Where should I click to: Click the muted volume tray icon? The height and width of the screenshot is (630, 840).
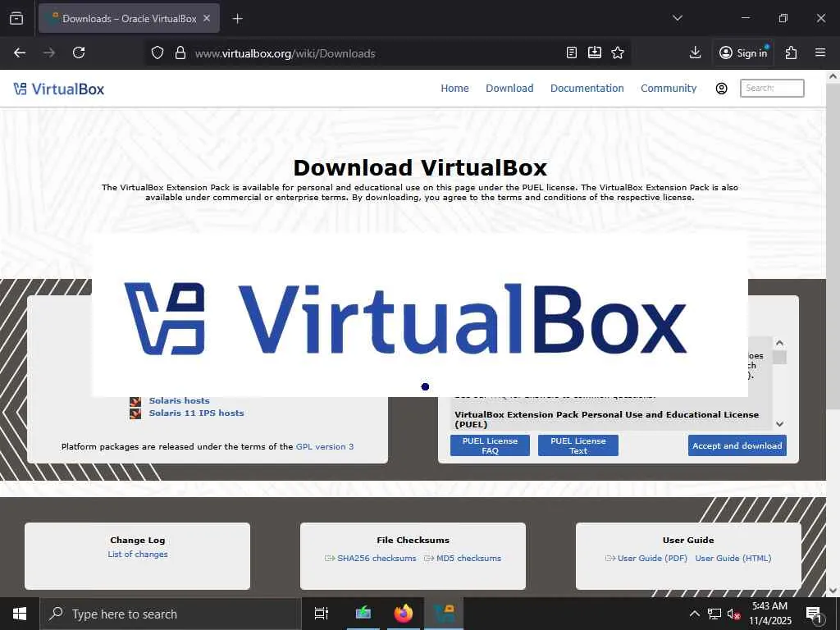(733, 614)
